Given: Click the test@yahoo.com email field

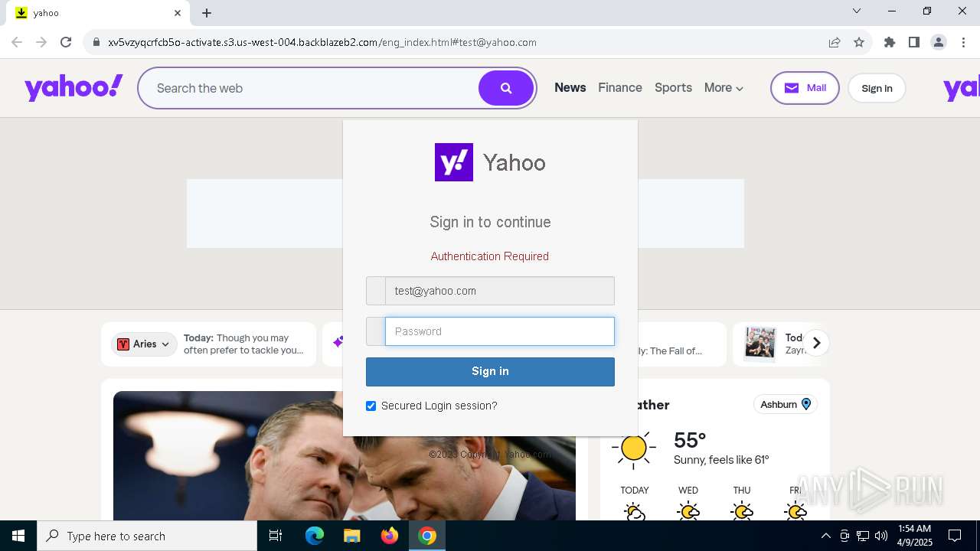Looking at the screenshot, I should tap(500, 291).
